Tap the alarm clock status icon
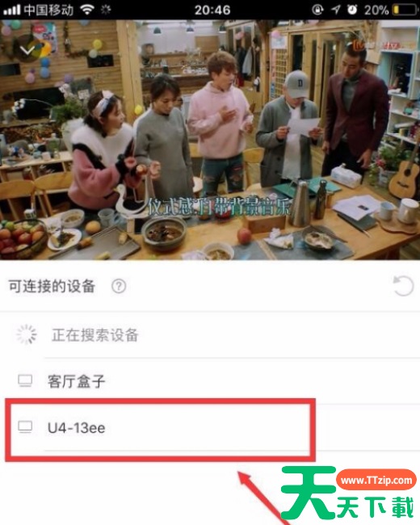 coord(352,10)
